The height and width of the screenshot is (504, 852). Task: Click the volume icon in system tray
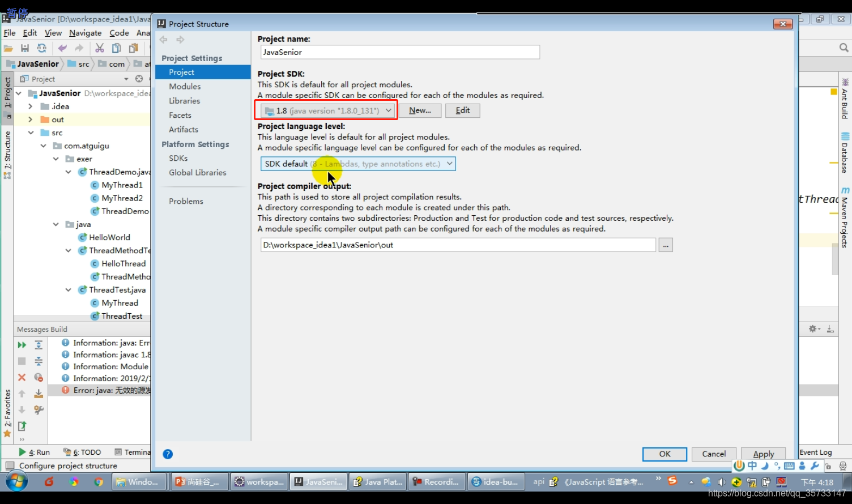tap(721, 482)
